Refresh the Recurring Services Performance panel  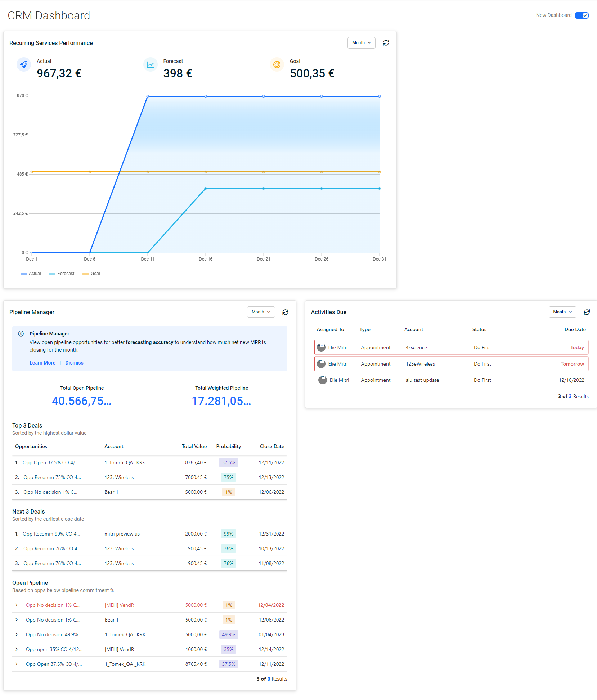click(x=386, y=43)
